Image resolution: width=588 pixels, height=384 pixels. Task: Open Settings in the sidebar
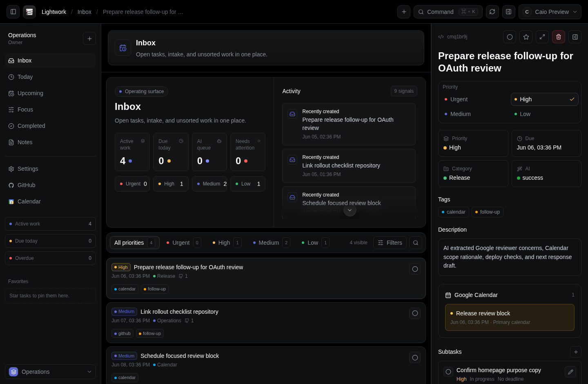50,169
